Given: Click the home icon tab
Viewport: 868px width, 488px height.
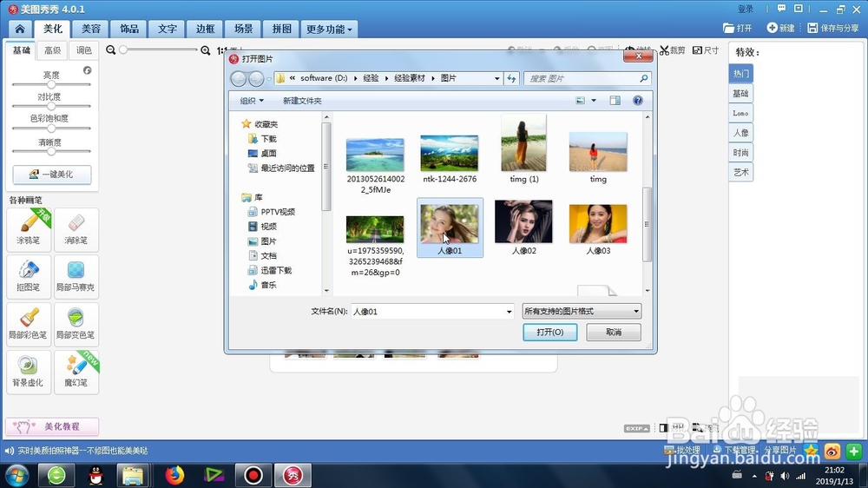Looking at the screenshot, I should (x=20, y=29).
